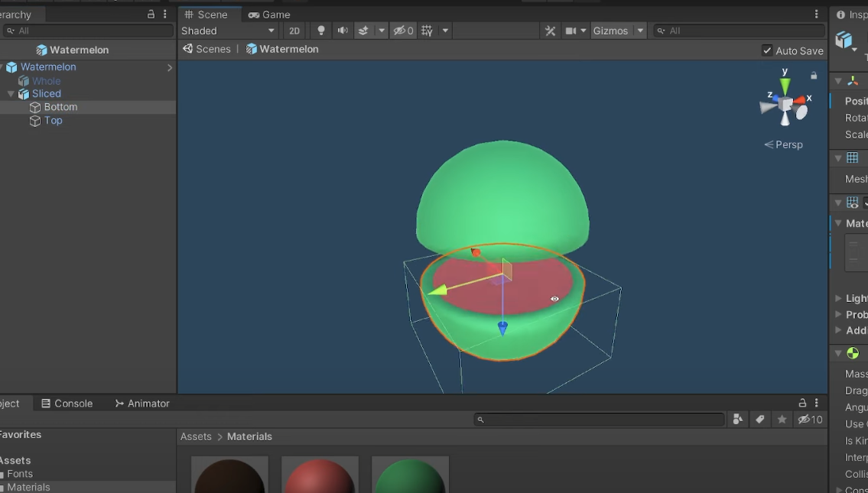This screenshot has height=493, width=868.
Task: Enable 2D scene view mode
Action: [294, 31]
